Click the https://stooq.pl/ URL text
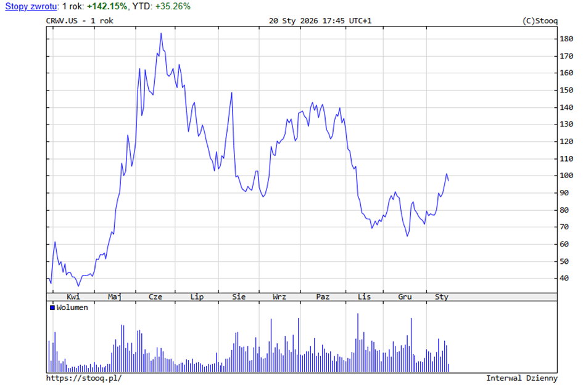Screen dimensions: 583x392 pyautogui.click(x=84, y=378)
